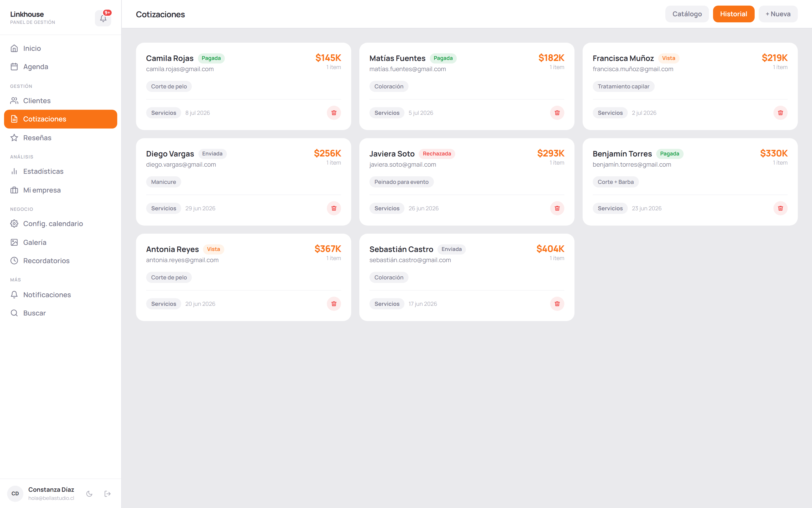This screenshot has width=812, height=508.
Task: Open Mi empresa in the sidebar
Action: pyautogui.click(x=60, y=190)
